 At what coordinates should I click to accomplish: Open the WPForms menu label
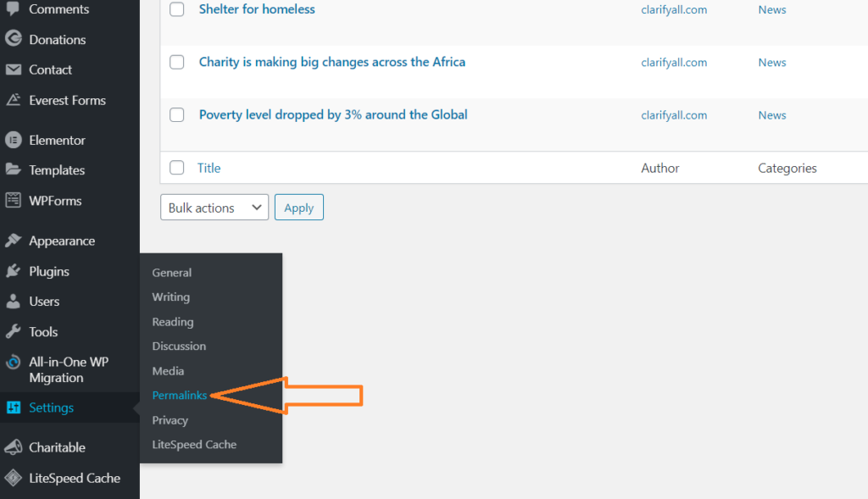(x=55, y=201)
